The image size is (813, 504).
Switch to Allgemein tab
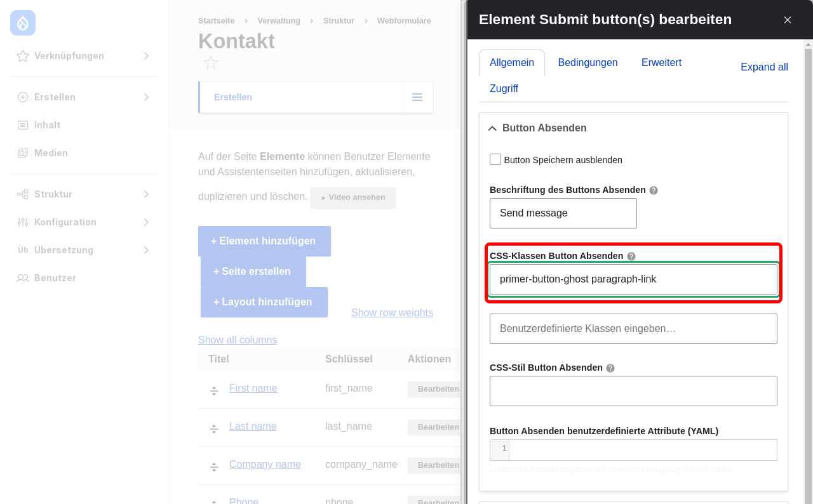512,63
